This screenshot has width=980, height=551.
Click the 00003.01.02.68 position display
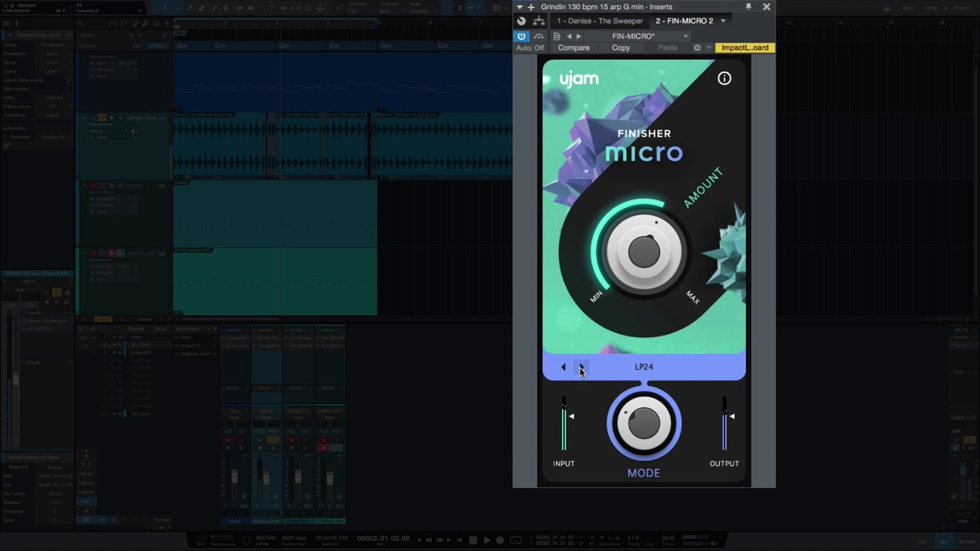(383, 539)
